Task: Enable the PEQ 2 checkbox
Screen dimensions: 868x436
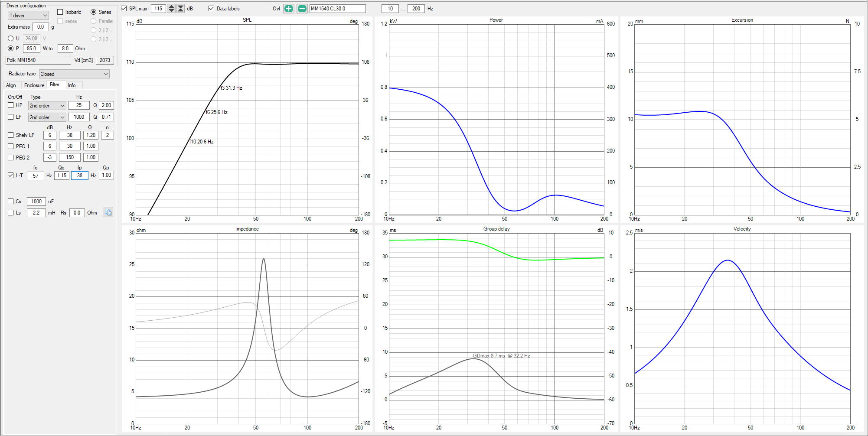Action: tap(11, 158)
